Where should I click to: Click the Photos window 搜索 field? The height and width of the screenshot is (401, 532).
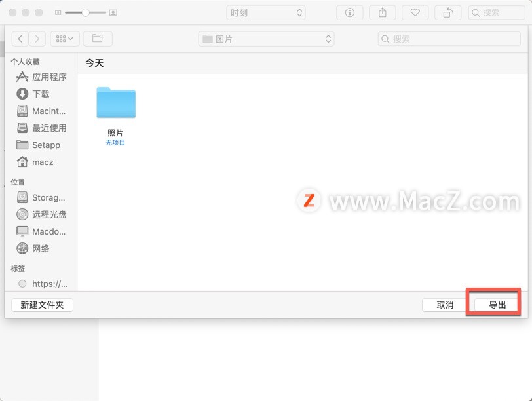[x=497, y=13]
